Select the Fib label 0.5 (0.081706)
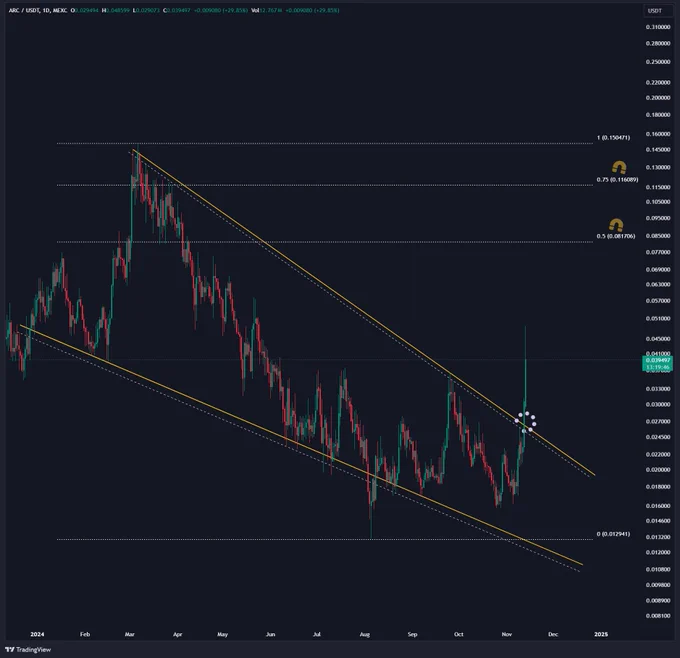Image resolution: width=680 pixels, height=658 pixels. tap(616, 236)
